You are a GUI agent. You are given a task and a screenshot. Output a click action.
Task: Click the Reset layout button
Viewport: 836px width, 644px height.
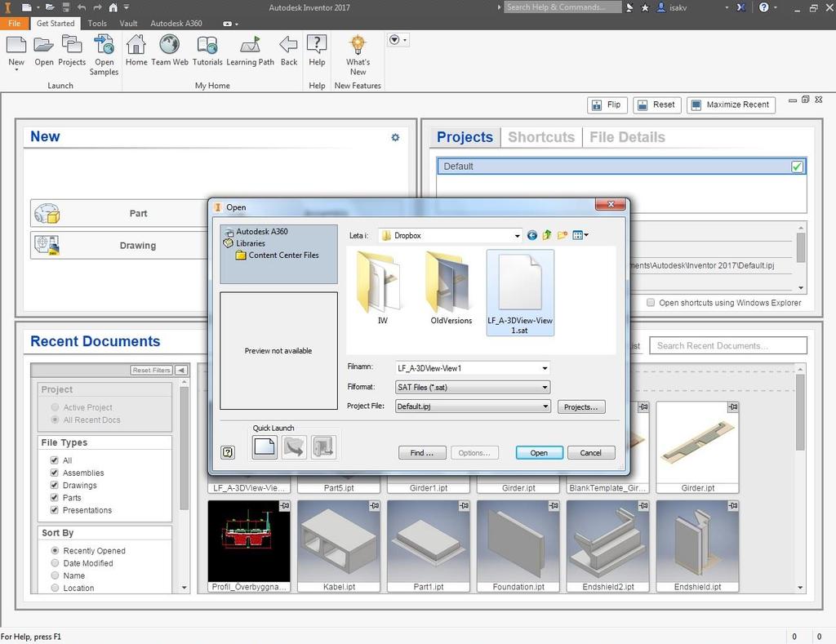(x=656, y=105)
